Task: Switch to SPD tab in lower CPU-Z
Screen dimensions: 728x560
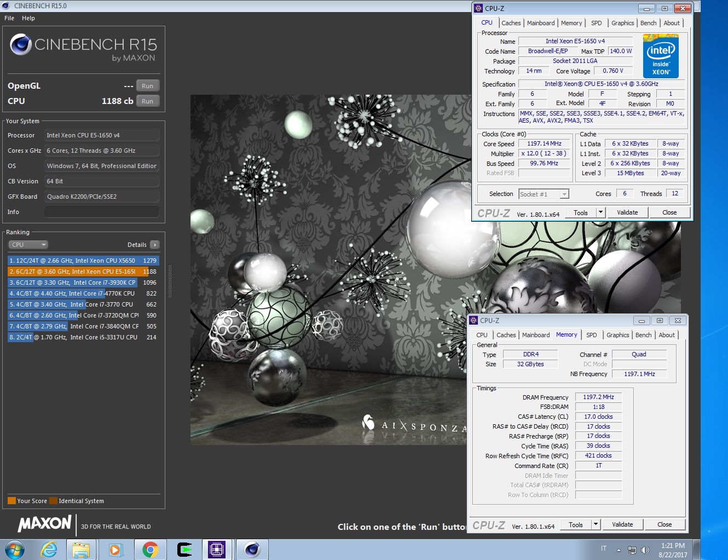Action: click(592, 335)
